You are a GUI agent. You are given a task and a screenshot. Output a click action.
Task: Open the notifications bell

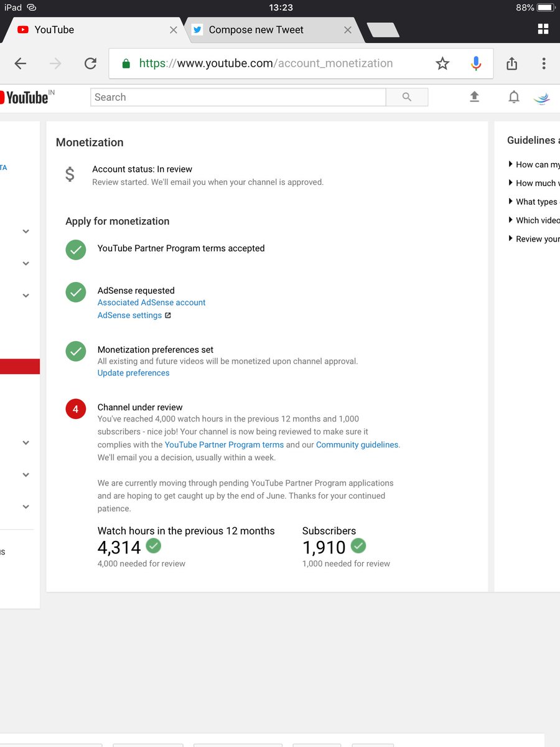click(x=514, y=97)
